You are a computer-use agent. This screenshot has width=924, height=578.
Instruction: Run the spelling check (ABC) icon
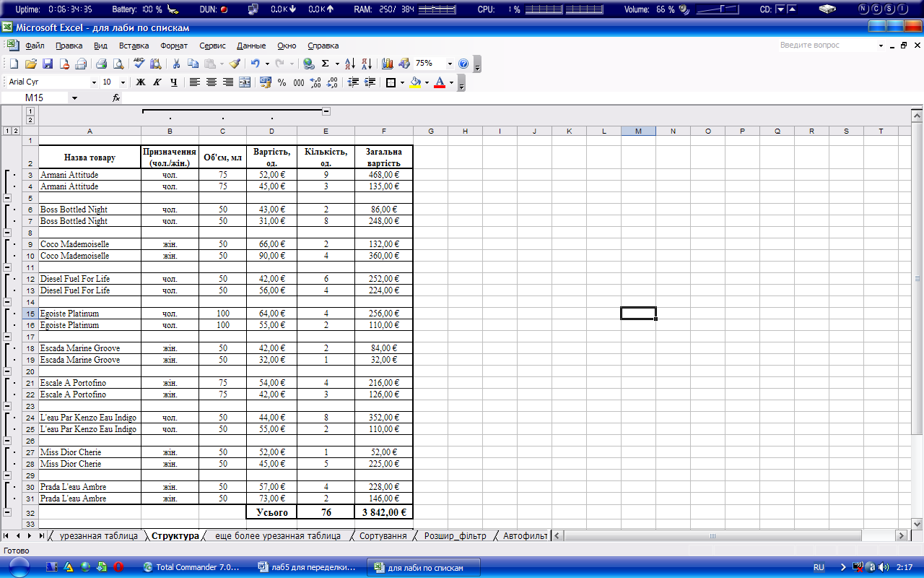139,64
